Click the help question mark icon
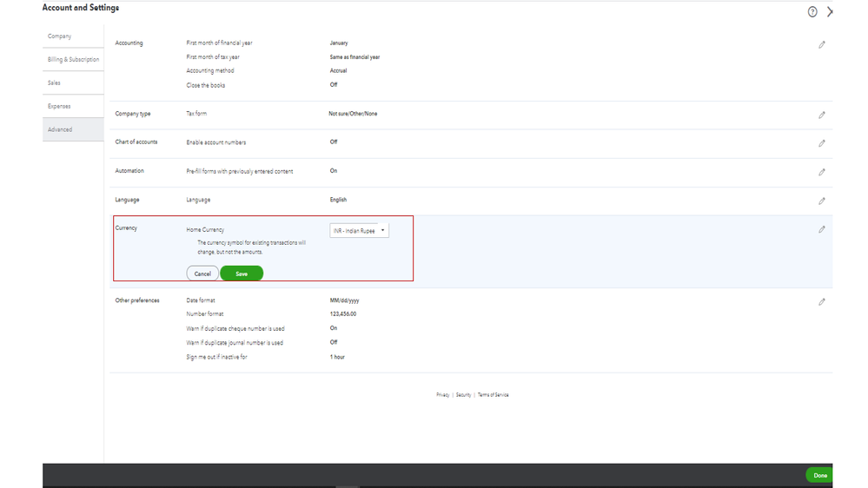This screenshot has height=488, width=868. click(x=812, y=11)
